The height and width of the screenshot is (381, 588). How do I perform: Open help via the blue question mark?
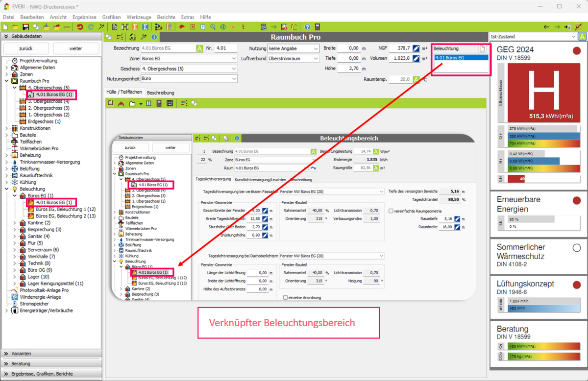[307, 27]
